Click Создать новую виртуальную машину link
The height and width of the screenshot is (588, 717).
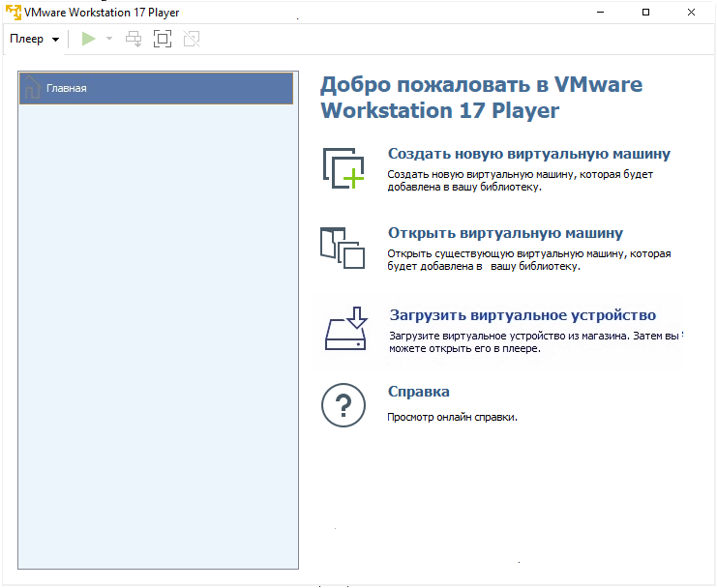point(529,154)
